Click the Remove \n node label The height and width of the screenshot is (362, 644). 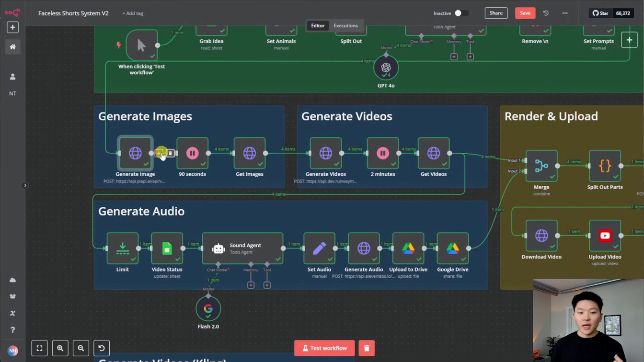click(535, 41)
